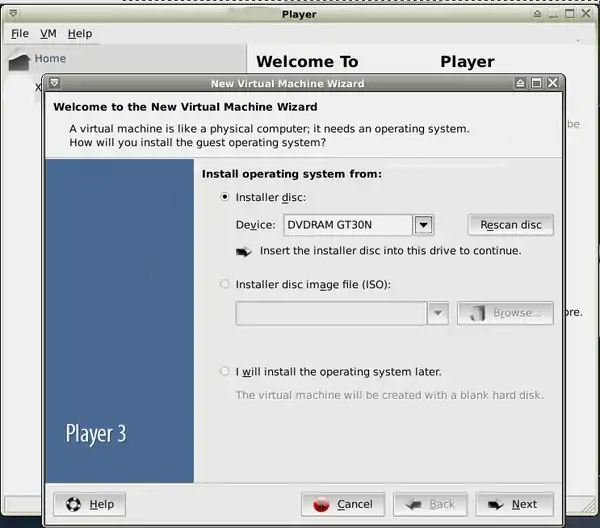Open the DVDRAM GT30N device combo box
The width and height of the screenshot is (600, 528).
[348, 225]
